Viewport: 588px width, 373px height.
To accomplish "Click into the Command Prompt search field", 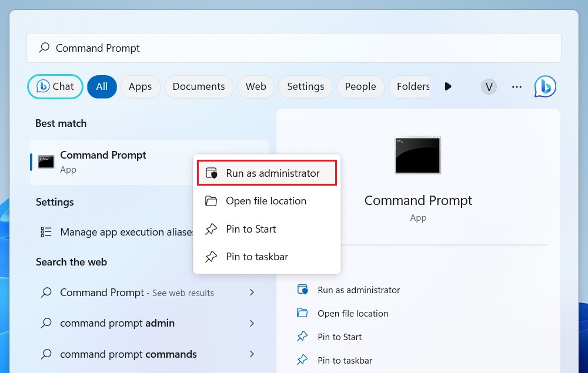I will tap(293, 48).
